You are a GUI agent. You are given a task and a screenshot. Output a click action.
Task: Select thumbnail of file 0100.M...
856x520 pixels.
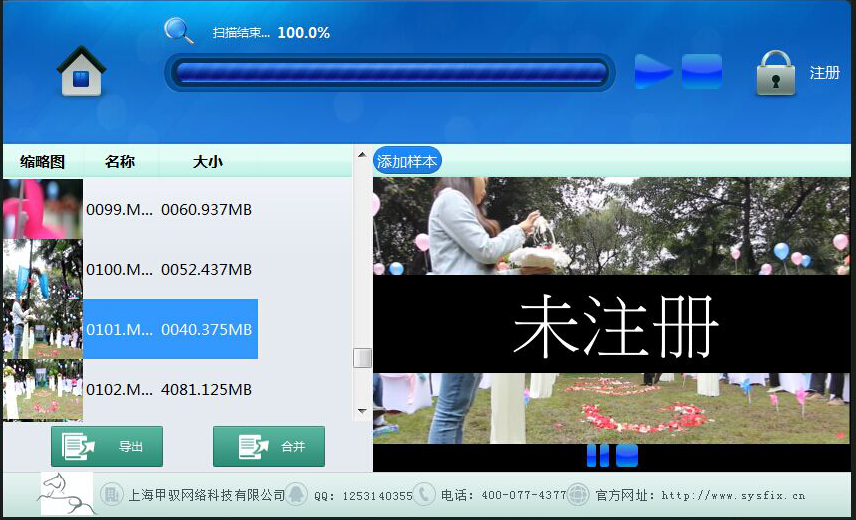(x=43, y=269)
